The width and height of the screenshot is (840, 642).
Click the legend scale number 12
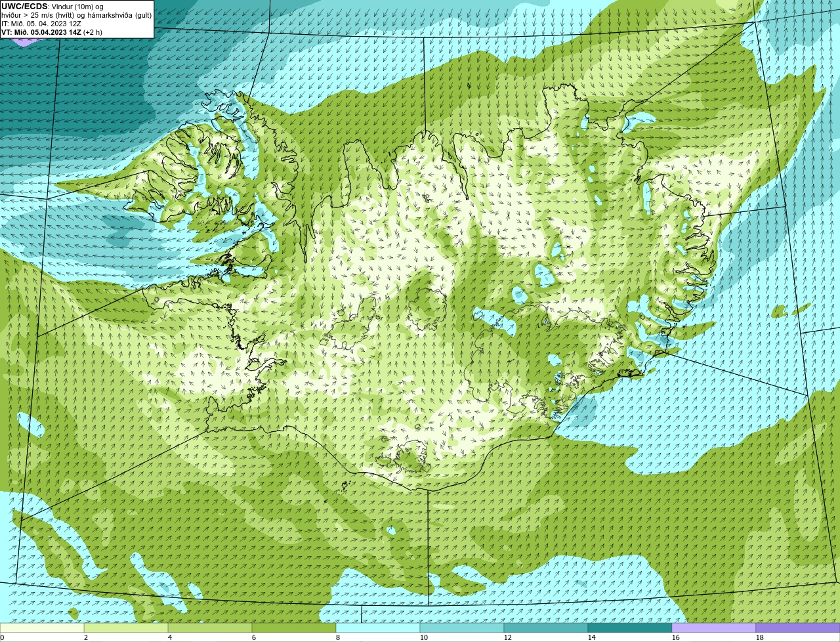coord(508,637)
